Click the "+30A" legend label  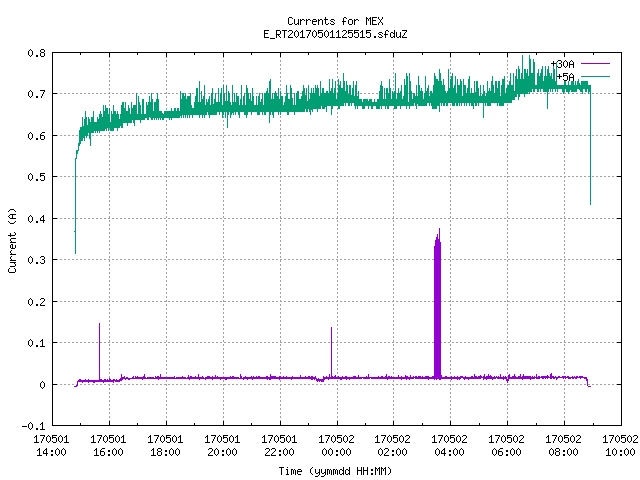(562, 64)
